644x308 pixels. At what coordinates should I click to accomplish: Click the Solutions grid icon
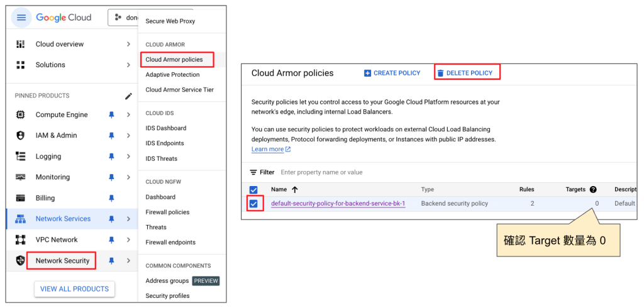(20, 65)
